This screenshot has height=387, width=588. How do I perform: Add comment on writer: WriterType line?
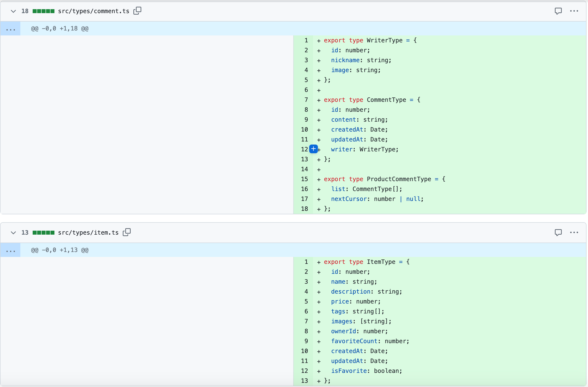tap(313, 149)
